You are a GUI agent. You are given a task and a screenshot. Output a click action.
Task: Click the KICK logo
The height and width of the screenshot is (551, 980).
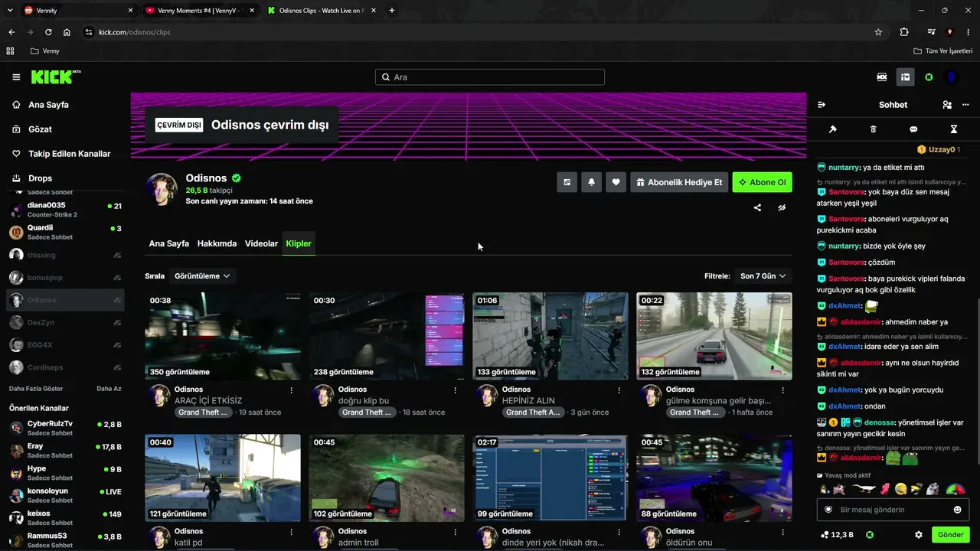pyautogui.click(x=56, y=77)
